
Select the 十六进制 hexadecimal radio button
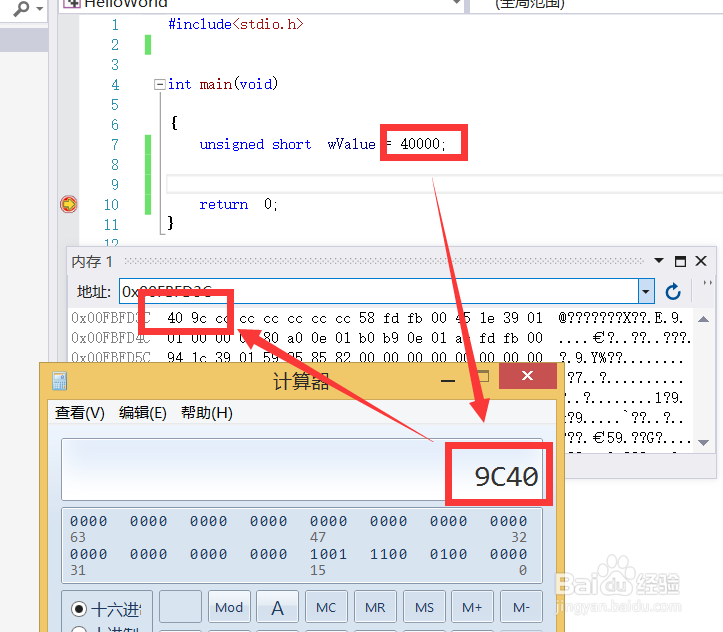click(x=79, y=609)
